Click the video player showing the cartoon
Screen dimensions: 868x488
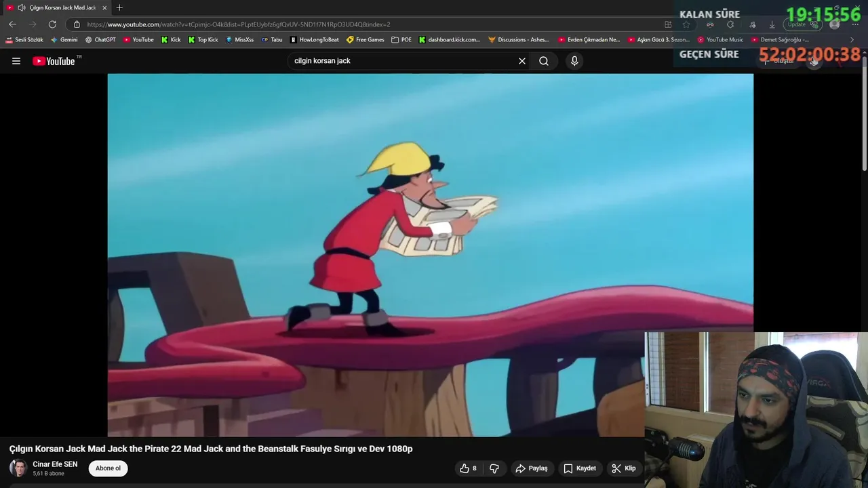(430, 255)
